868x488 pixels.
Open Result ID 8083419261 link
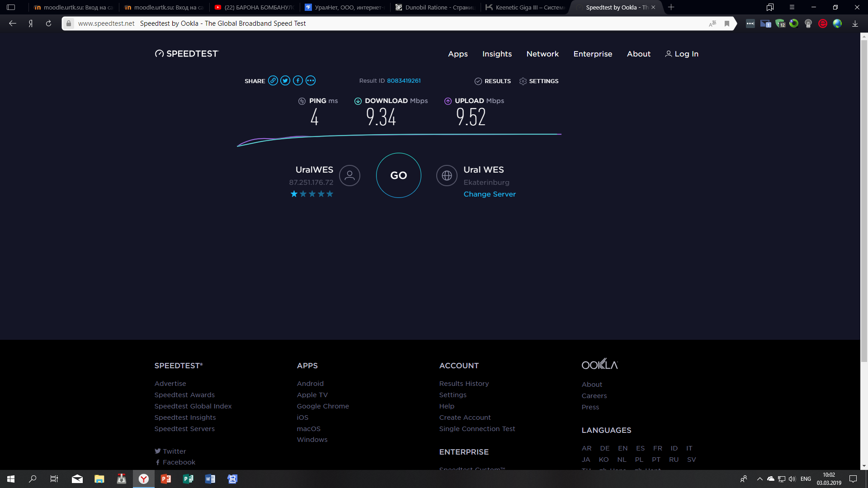[404, 81]
